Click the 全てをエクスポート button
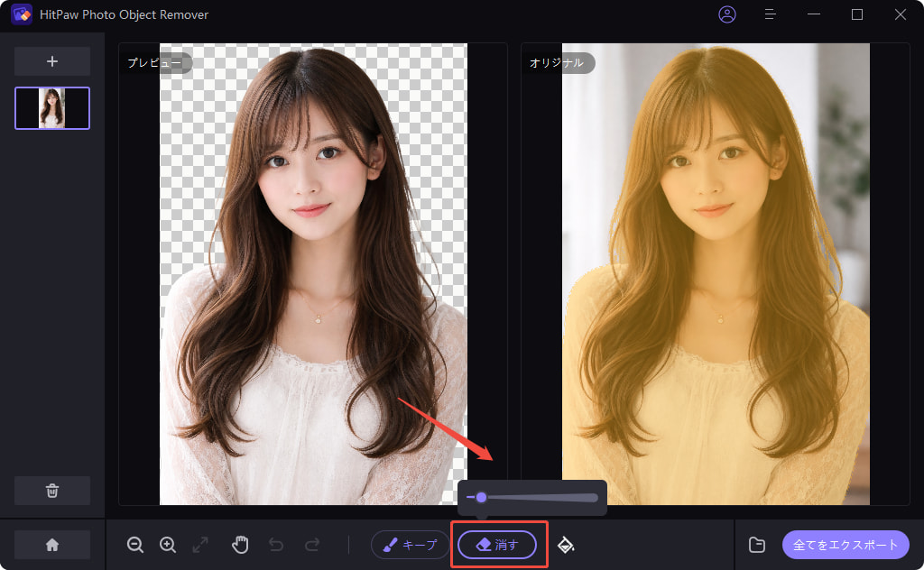The height and width of the screenshot is (570, 924). pyautogui.click(x=845, y=545)
